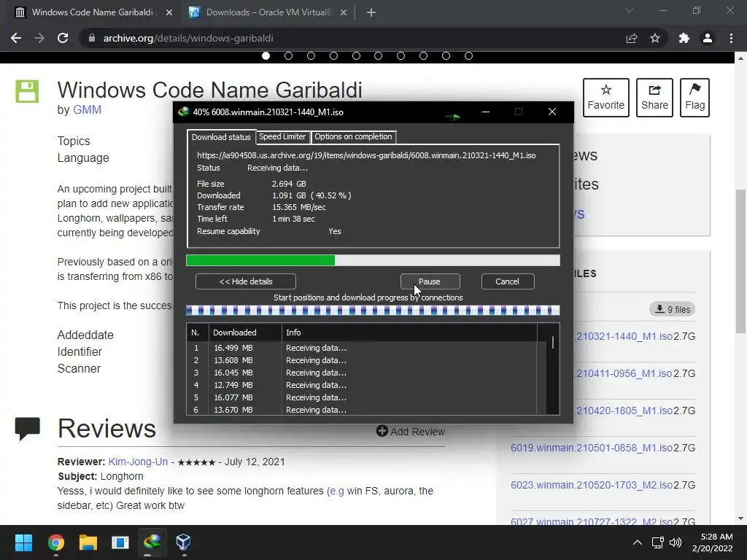Click the browser forward arrow
The image size is (747, 560).
(x=39, y=38)
